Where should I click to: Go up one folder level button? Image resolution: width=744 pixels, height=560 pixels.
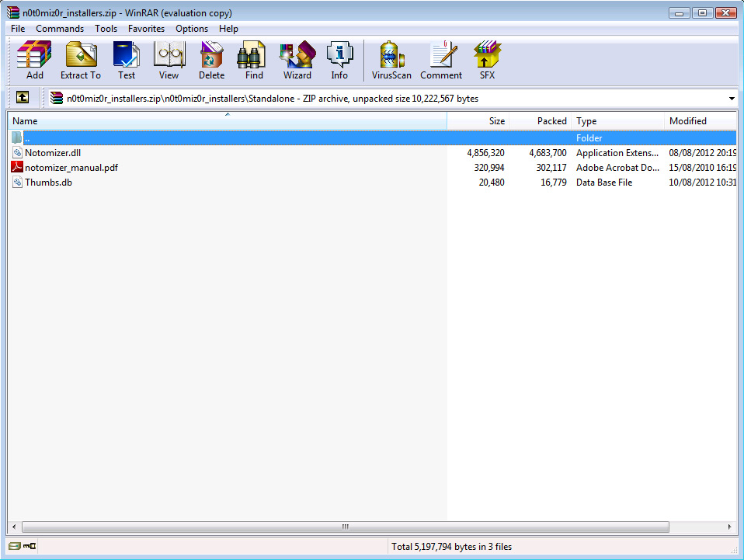[x=23, y=97]
